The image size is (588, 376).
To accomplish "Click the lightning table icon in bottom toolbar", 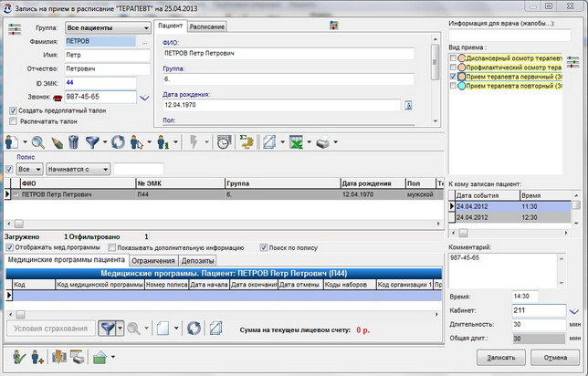I will point(58,357).
